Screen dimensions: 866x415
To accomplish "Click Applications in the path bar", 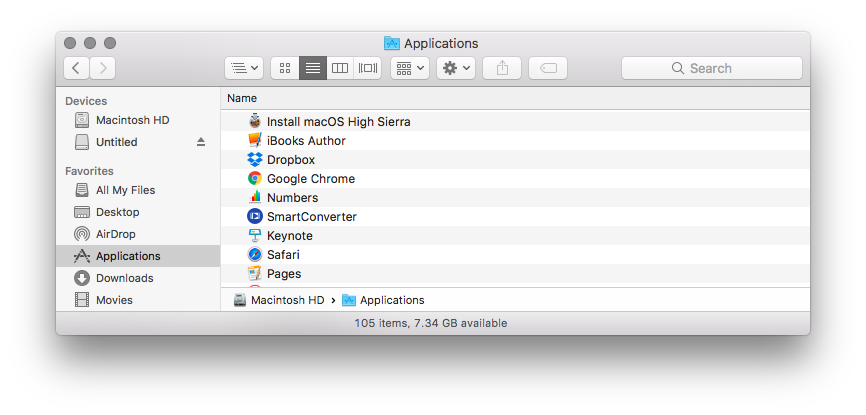I will tap(383, 300).
